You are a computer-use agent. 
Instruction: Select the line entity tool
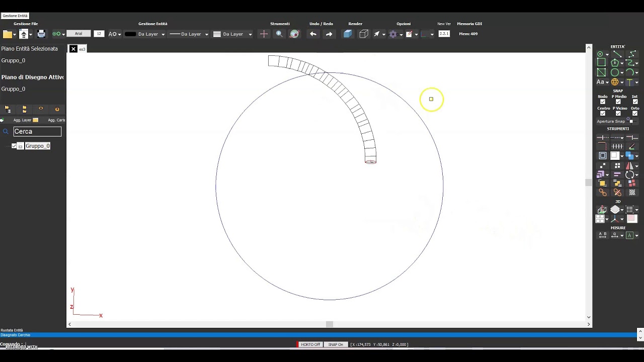(x=617, y=54)
